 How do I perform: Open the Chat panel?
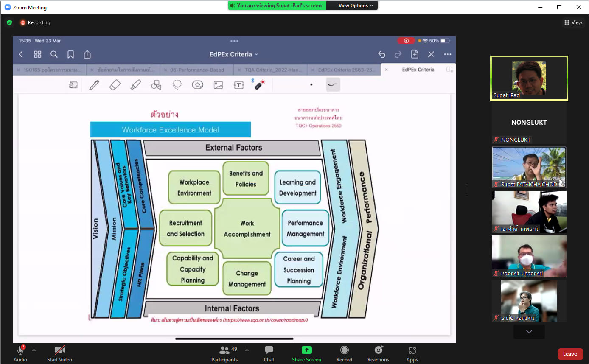click(x=269, y=354)
